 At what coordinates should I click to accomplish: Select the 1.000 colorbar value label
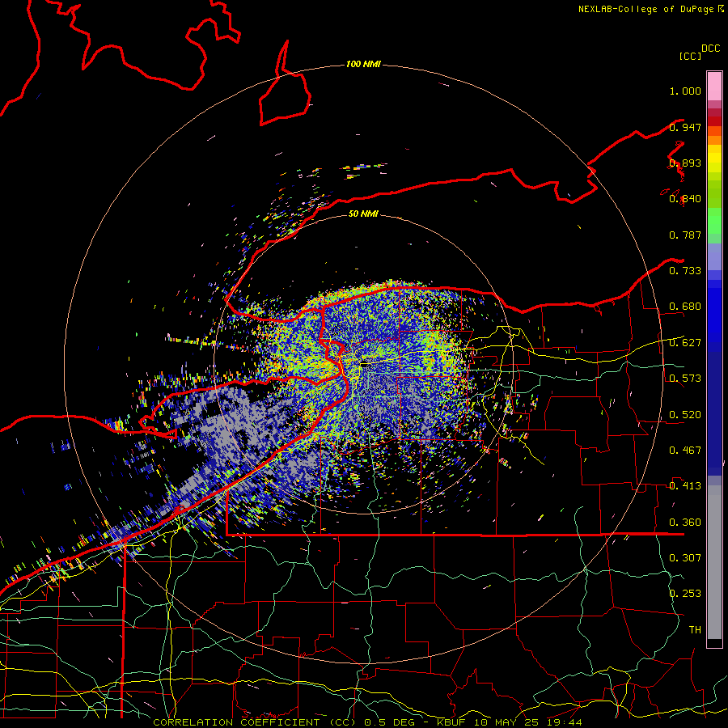click(685, 91)
